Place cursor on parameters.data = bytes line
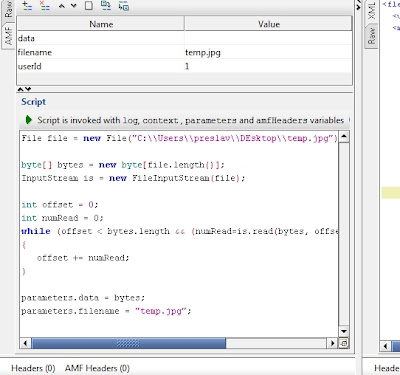This screenshot has height=375, width=400. coord(83,298)
